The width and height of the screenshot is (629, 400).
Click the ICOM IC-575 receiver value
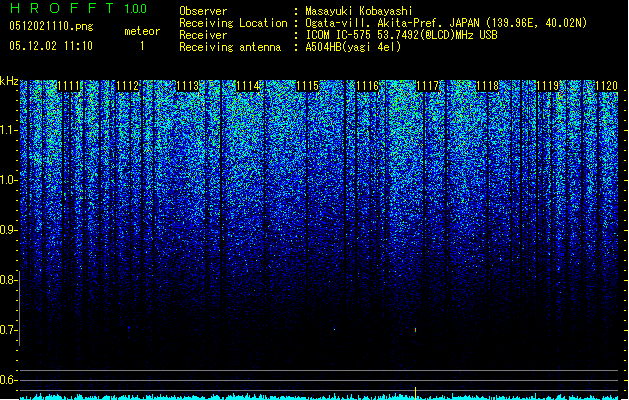tap(401, 35)
